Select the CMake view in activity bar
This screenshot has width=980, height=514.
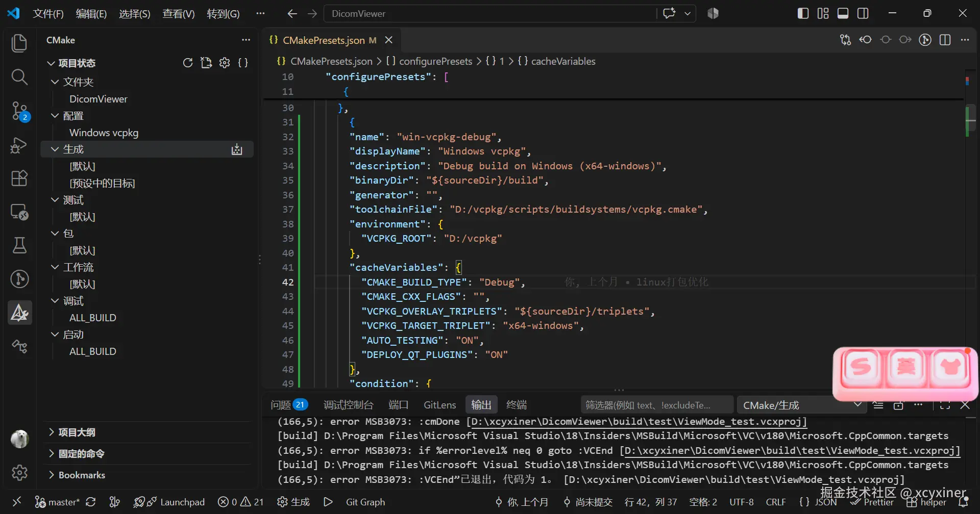click(x=19, y=313)
